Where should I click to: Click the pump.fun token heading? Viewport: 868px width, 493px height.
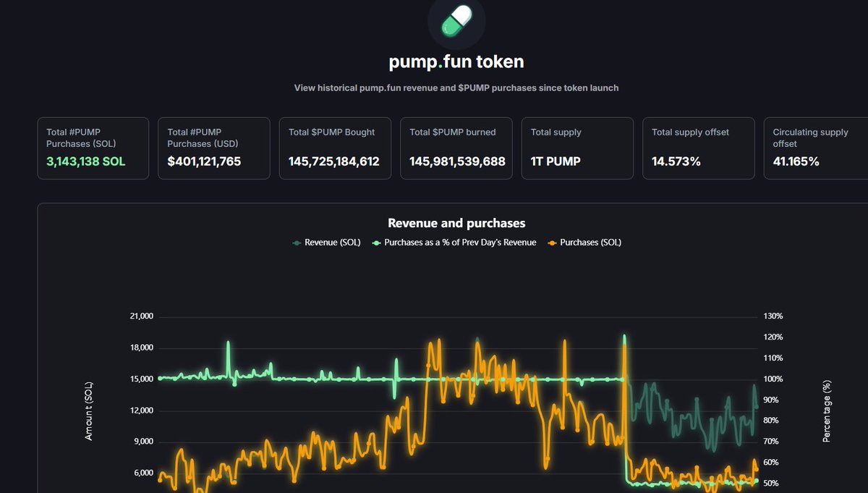pyautogui.click(x=456, y=62)
